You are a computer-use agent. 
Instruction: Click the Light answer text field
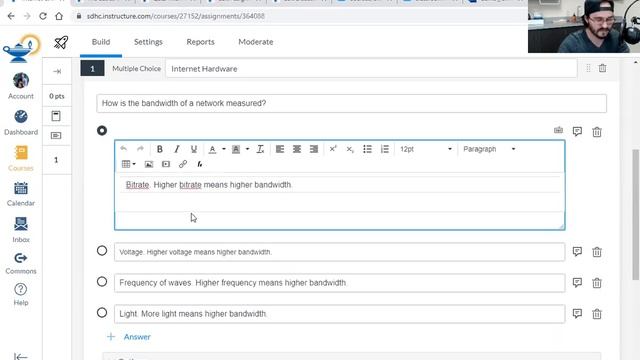click(340, 314)
